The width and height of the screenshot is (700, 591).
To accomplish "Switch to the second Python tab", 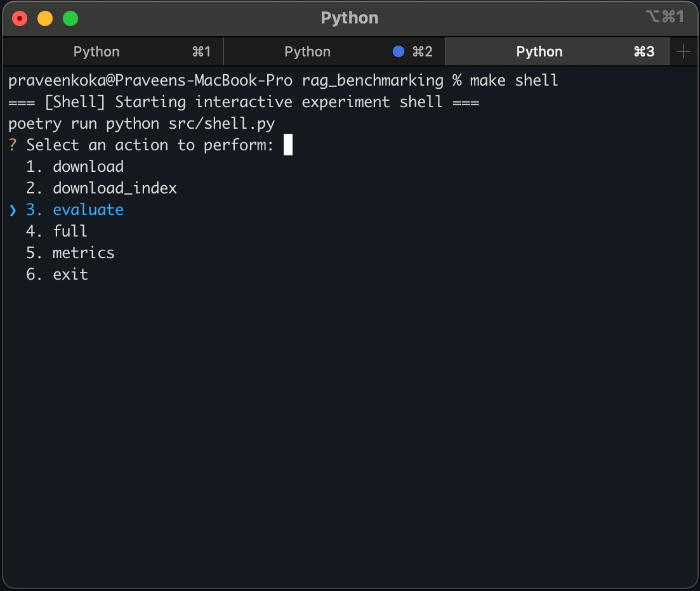I will click(308, 51).
